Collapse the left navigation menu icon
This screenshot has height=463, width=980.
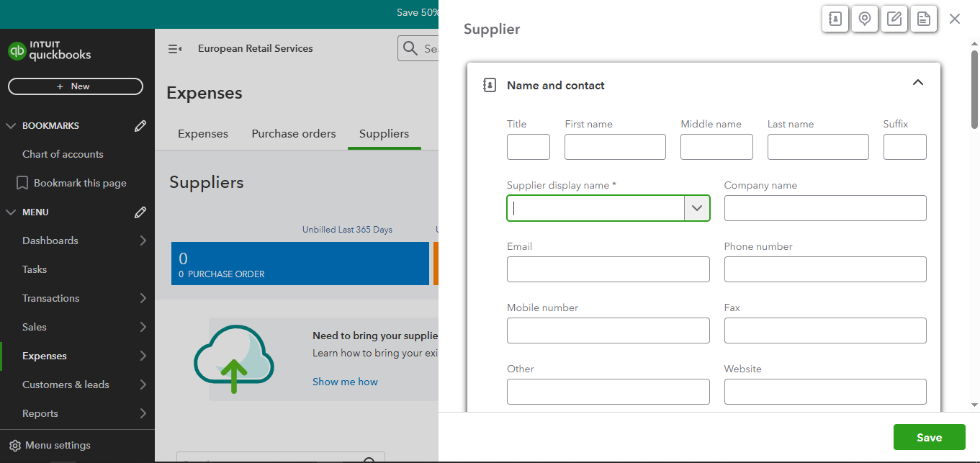[x=175, y=49]
